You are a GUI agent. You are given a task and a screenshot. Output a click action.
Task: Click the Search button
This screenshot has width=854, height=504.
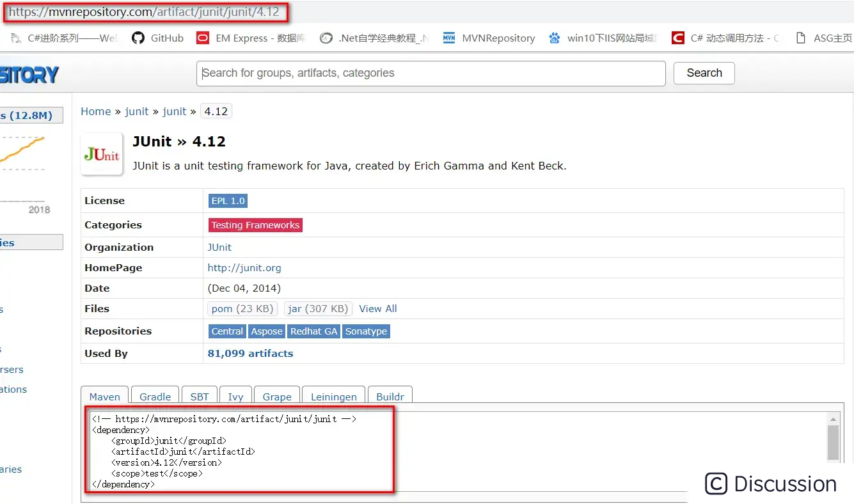click(704, 73)
